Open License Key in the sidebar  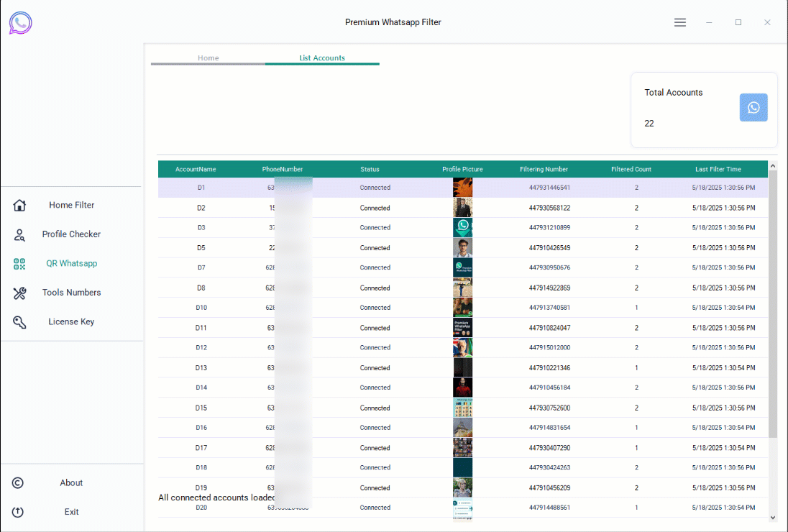click(x=71, y=321)
